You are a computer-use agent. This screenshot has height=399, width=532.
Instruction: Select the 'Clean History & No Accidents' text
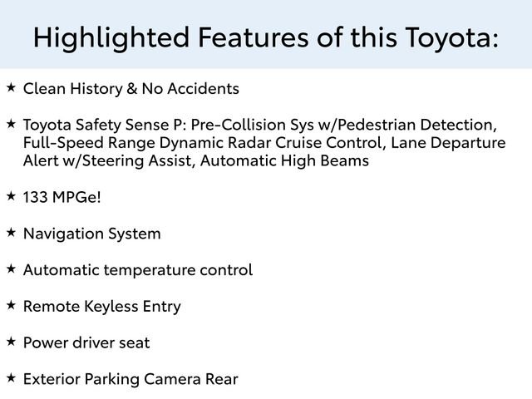pyautogui.click(x=131, y=88)
